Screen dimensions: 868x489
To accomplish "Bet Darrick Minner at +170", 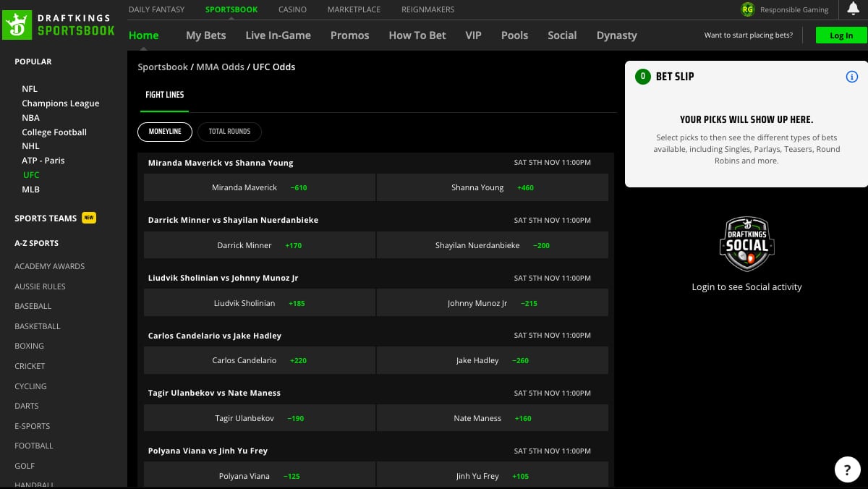I will [x=260, y=245].
